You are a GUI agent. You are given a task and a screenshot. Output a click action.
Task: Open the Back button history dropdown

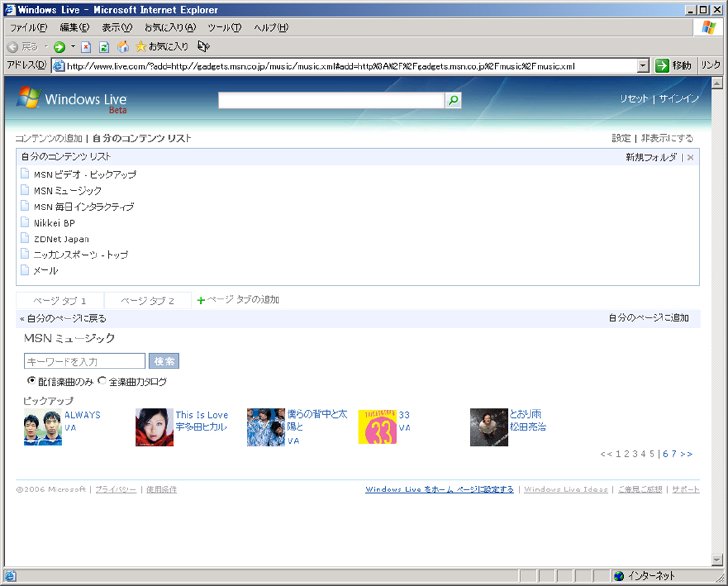coord(46,46)
